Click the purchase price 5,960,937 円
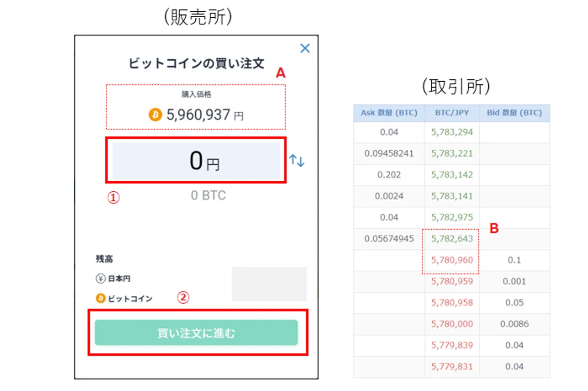This screenshot has height=391, width=588. coord(205,115)
